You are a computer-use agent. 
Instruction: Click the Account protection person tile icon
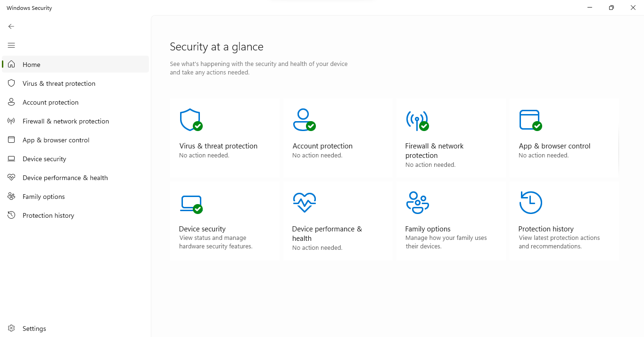pyautogui.click(x=304, y=120)
